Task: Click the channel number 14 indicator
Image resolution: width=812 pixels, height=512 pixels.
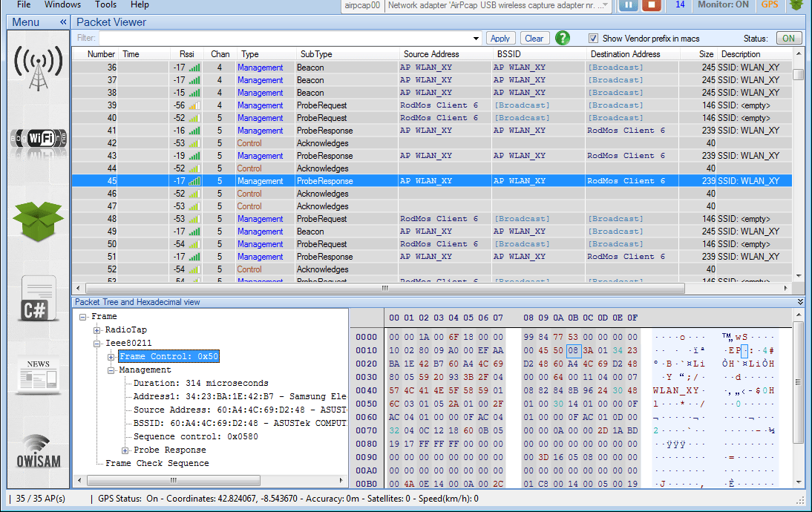Action: click(x=680, y=4)
